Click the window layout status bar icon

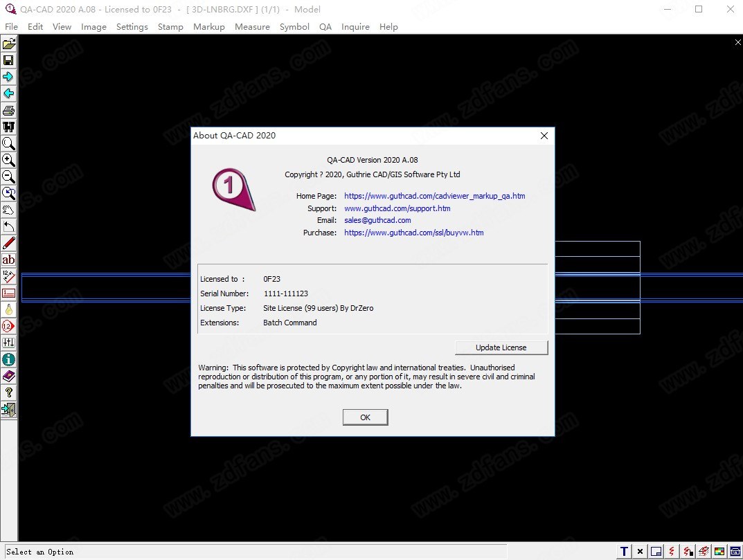pyautogui.click(x=656, y=552)
